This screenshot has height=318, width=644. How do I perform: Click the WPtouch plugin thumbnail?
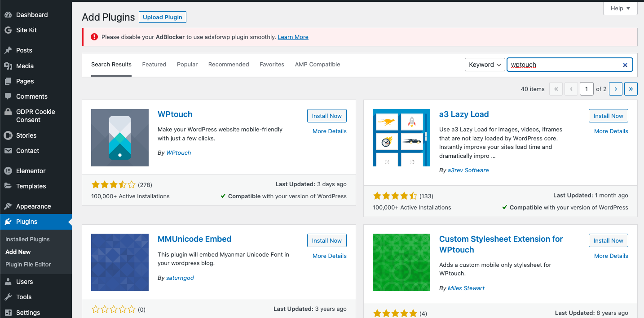click(x=120, y=138)
